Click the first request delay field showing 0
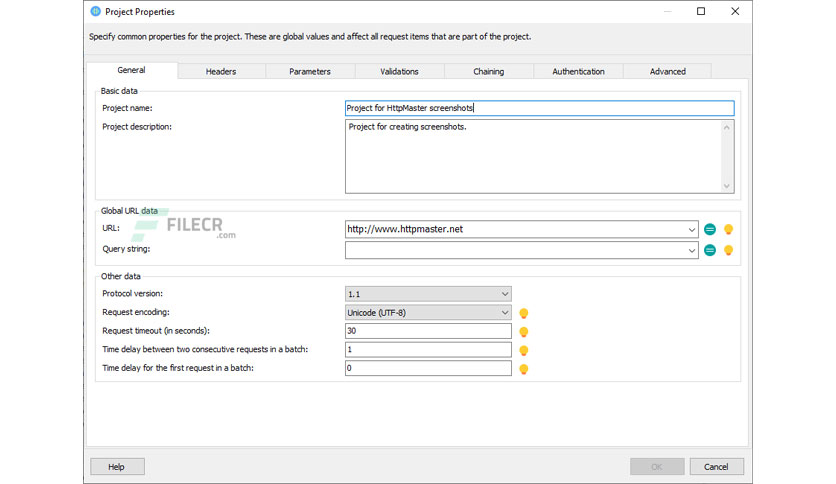 coord(428,368)
